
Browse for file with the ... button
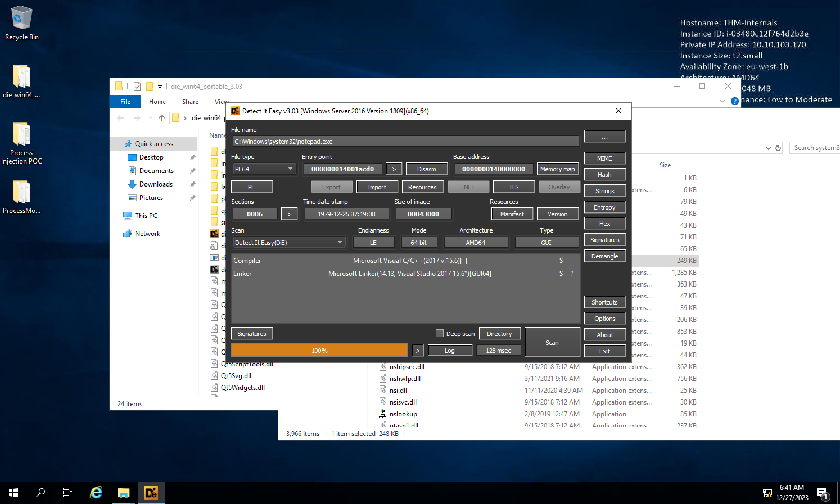pos(605,137)
